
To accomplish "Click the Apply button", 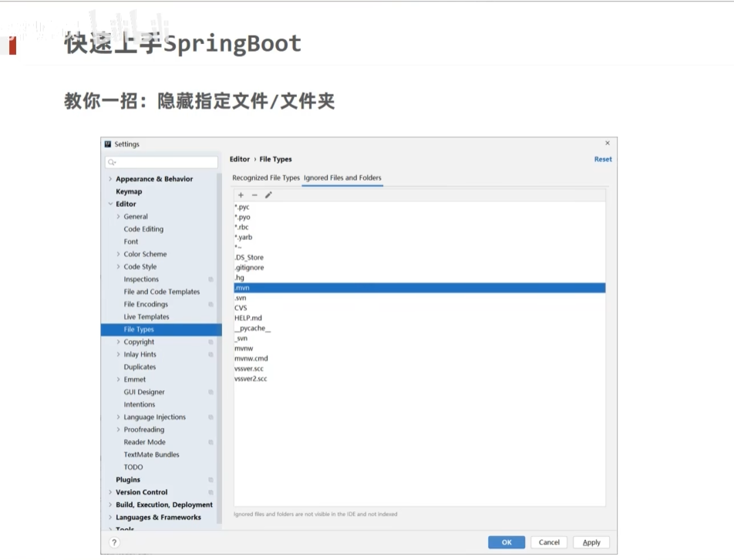I will (591, 542).
